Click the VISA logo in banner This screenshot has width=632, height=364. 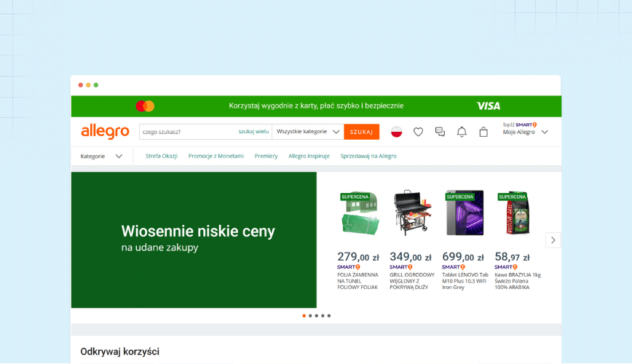click(x=489, y=106)
